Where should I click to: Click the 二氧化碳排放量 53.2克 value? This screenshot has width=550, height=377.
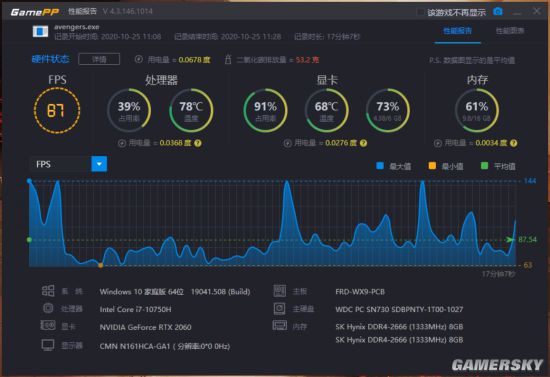[307, 60]
